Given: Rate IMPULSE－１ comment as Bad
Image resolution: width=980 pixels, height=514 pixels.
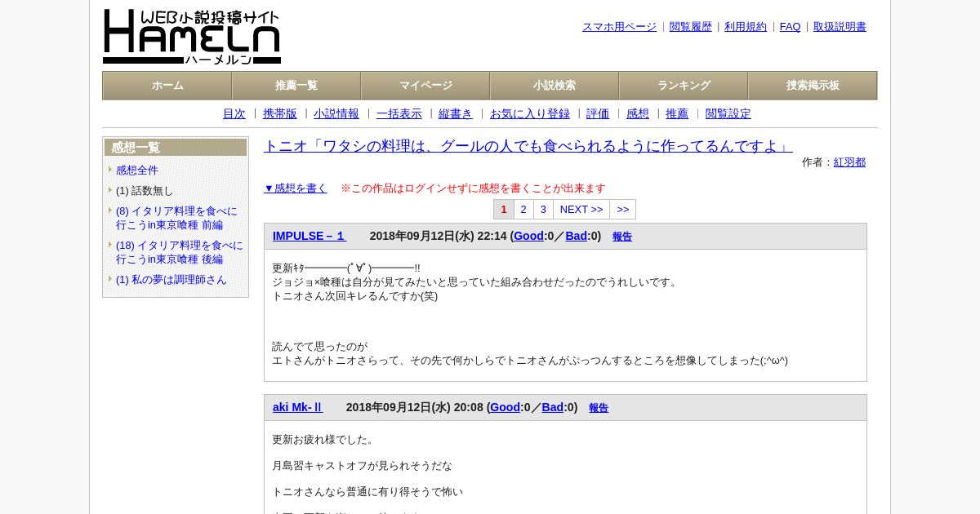Looking at the screenshot, I should (x=576, y=236).
